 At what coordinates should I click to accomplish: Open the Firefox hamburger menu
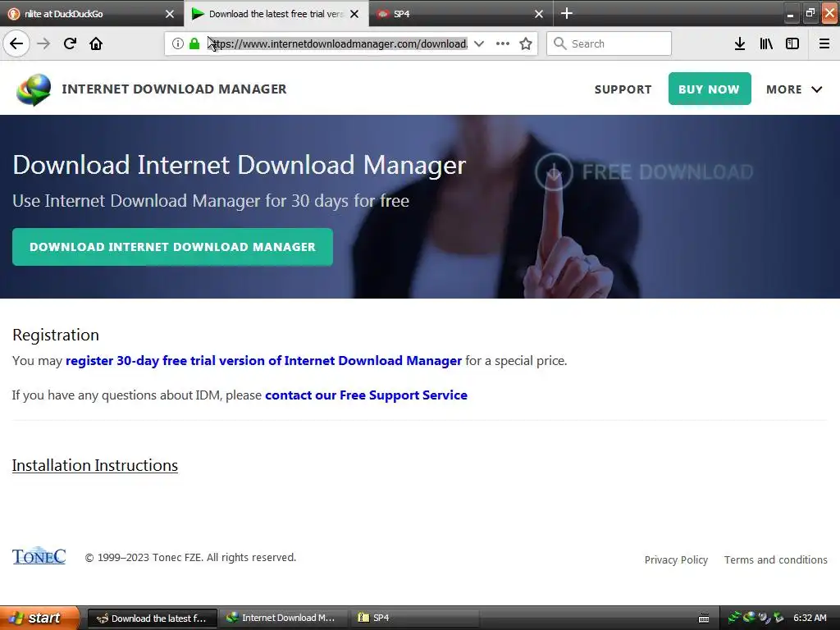824,43
